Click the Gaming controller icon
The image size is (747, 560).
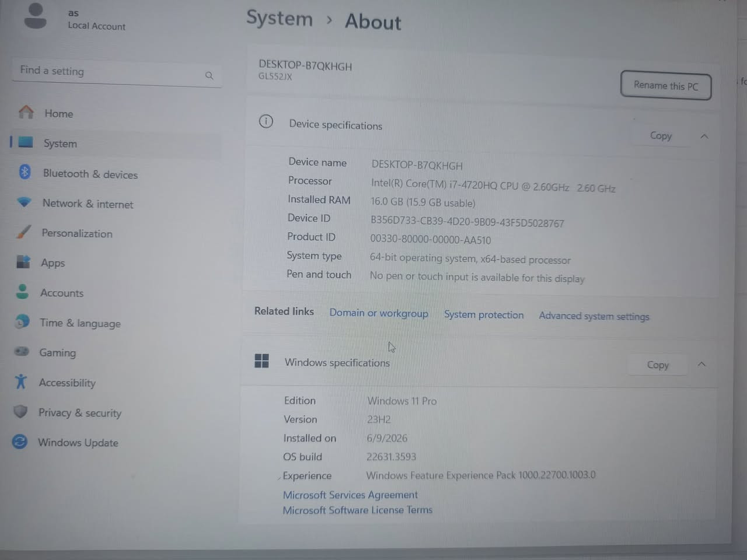(x=22, y=351)
